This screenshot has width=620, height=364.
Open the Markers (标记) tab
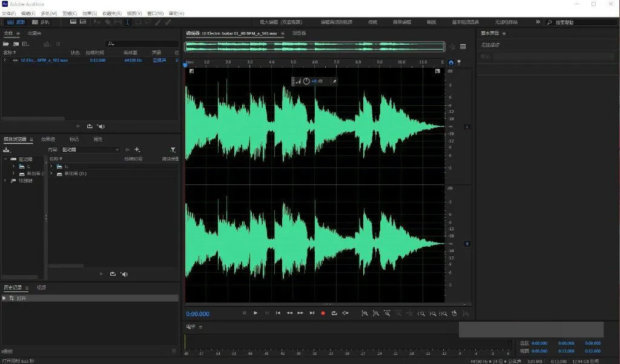pos(74,139)
